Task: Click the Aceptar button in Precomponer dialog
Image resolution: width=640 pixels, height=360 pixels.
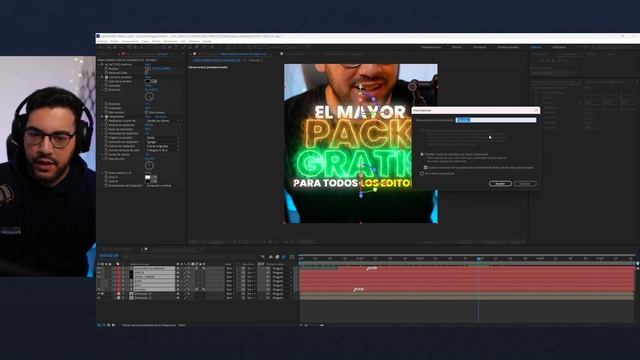Action: click(x=500, y=184)
